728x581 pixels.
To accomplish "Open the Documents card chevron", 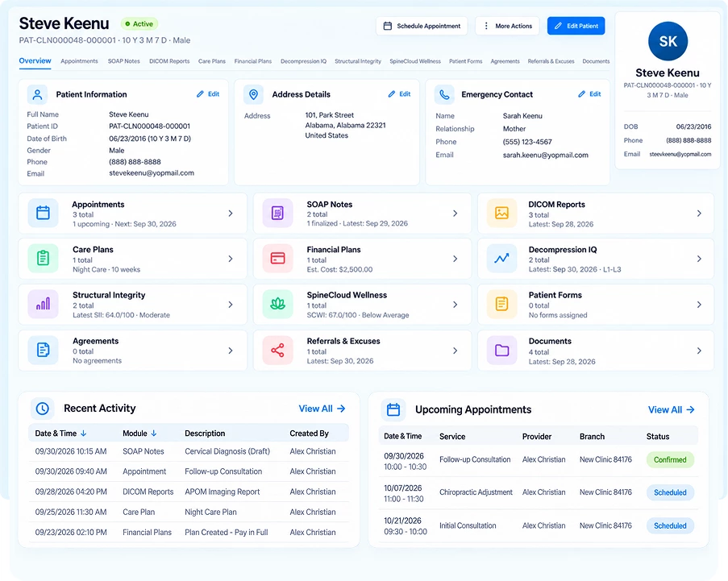I will [699, 351].
